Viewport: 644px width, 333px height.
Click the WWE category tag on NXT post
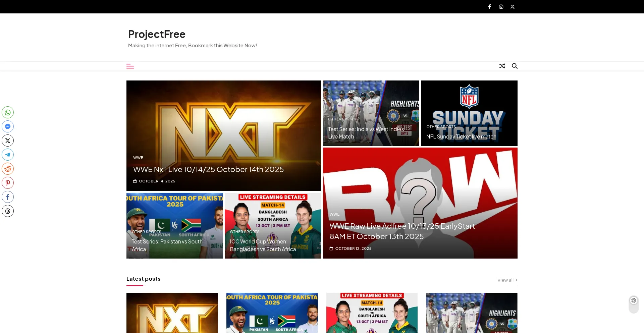(138, 158)
